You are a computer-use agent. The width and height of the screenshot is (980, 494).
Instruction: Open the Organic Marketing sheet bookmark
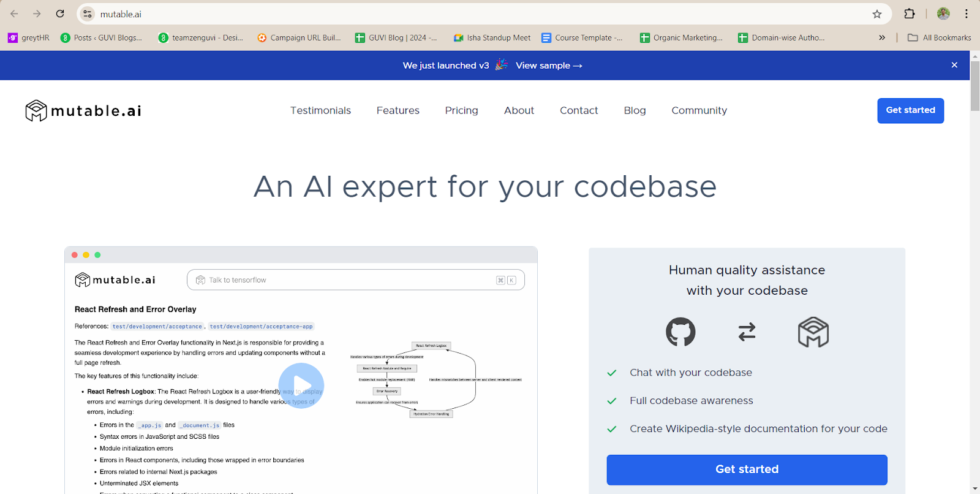(x=681, y=37)
